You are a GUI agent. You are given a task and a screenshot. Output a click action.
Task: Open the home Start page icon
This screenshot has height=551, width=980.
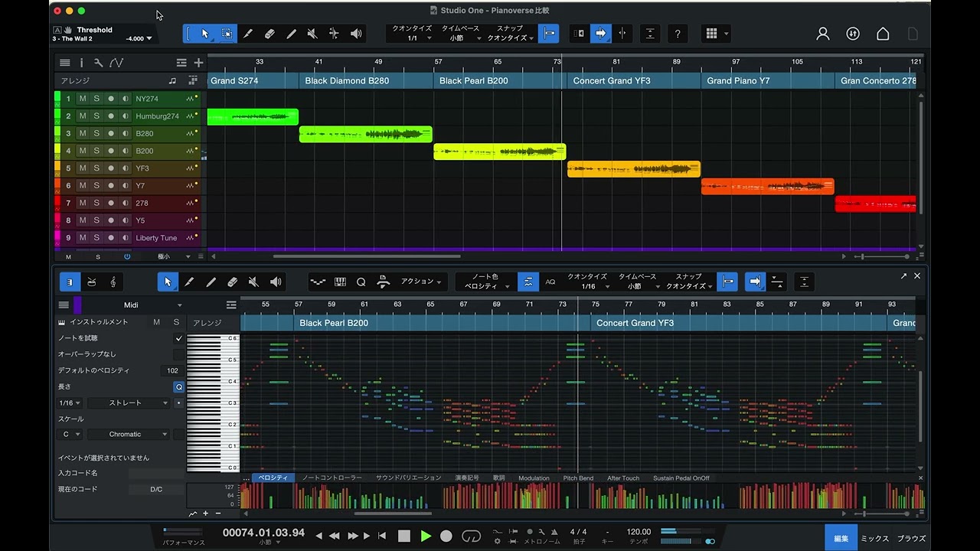[883, 34]
